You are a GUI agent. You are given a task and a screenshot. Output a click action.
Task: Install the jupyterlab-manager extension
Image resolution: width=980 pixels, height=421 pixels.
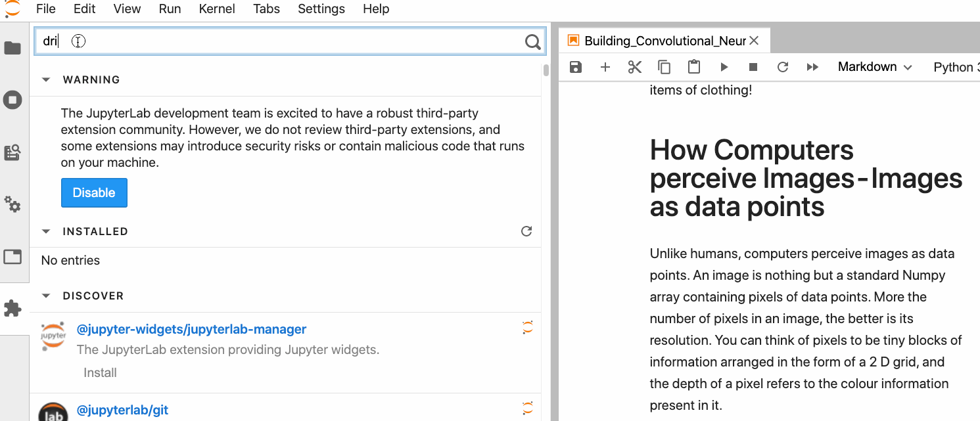point(100,372)
